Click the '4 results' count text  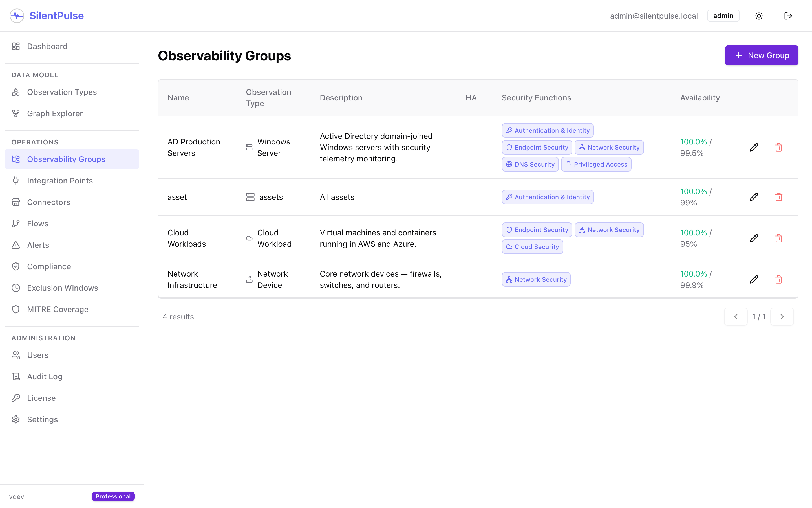[178, 316]
